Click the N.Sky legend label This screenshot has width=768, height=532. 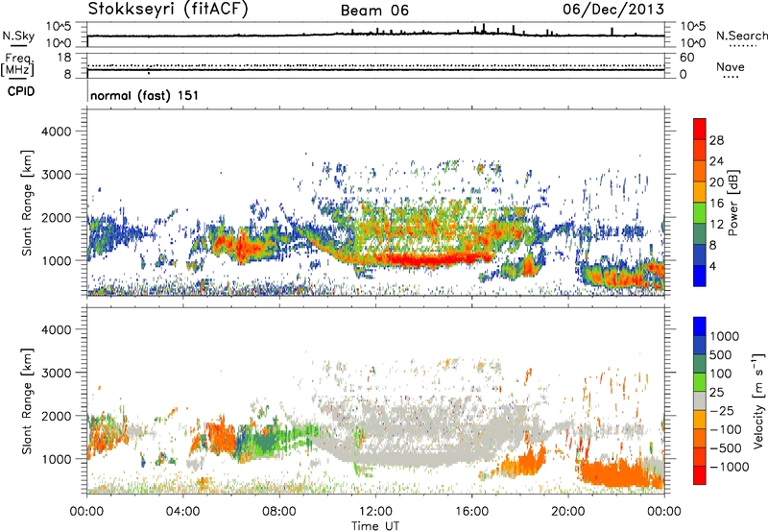(x=18, y=36)
